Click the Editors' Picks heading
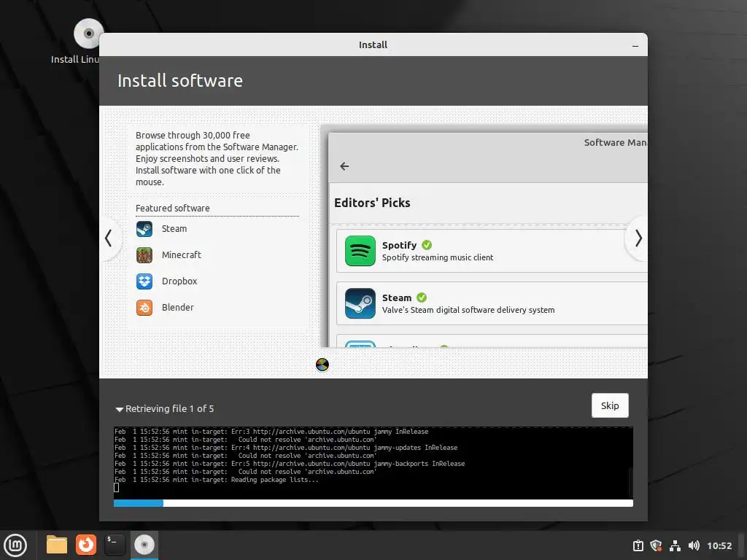747x560 pixels. [x=372, y=203]
